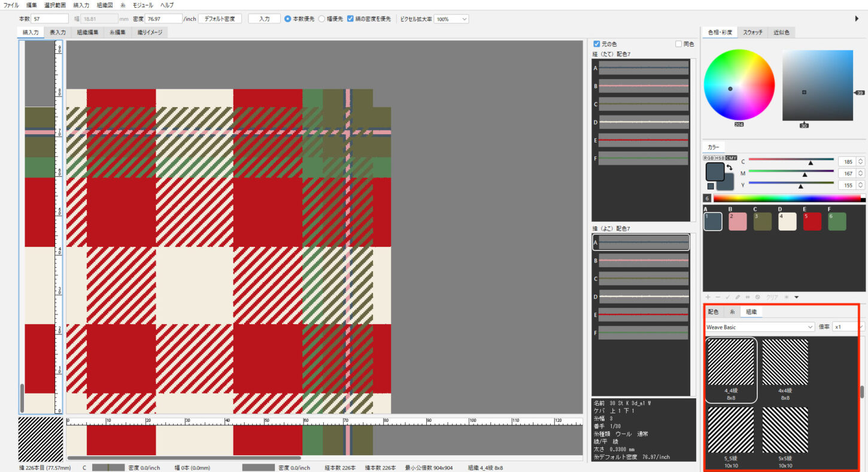Click the 密度 input field
Viewport: 868px width, 472px height.
(x=163, y=19)
